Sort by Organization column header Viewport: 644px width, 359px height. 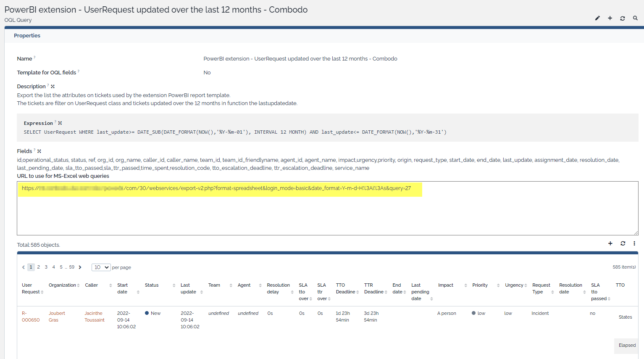63,285
